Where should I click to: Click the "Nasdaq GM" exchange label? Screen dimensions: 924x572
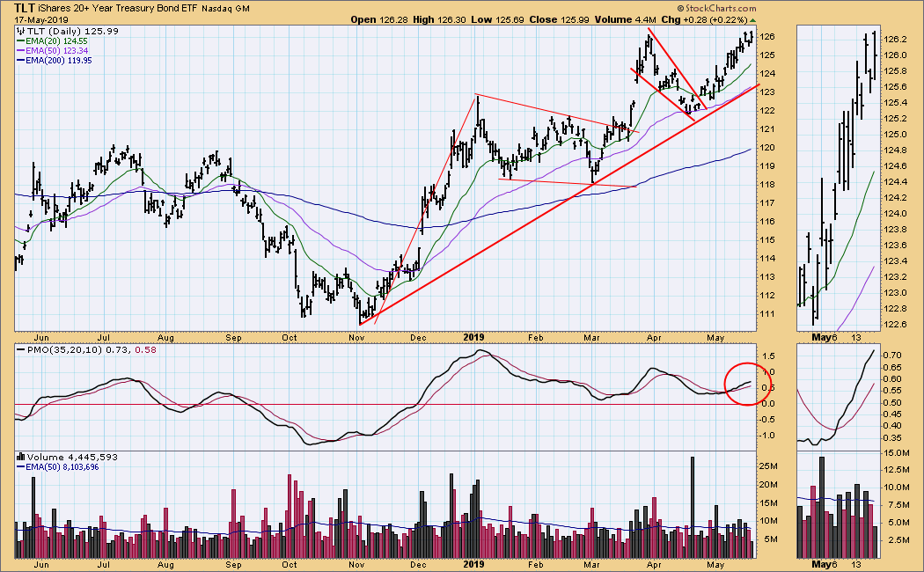tap(225, 9)
